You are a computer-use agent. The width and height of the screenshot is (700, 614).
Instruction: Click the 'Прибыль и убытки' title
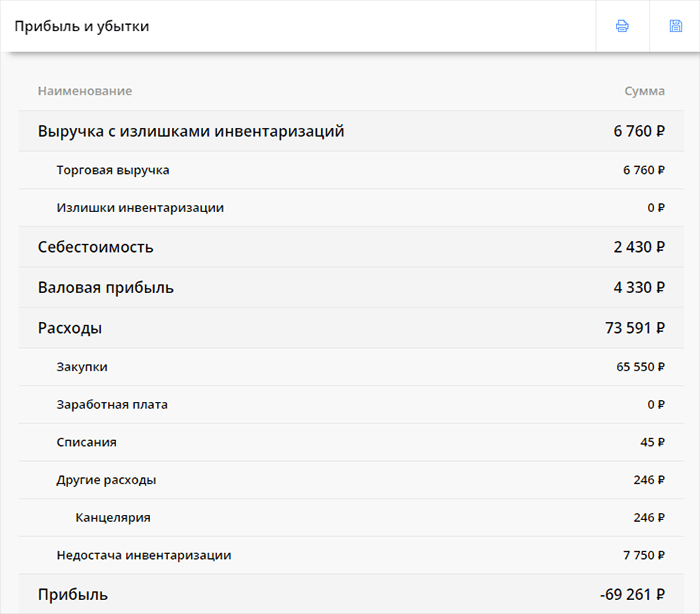click(x=82, y=26)
